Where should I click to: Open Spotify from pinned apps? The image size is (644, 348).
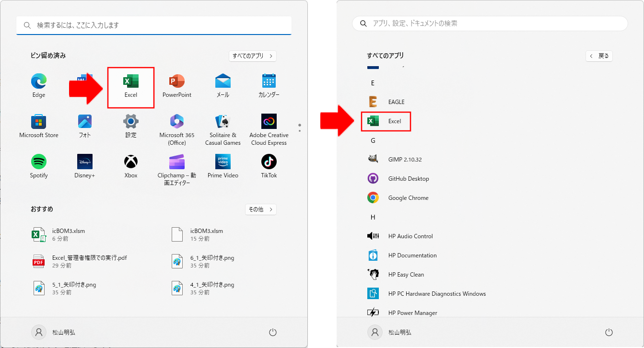[x=39, y=166]
